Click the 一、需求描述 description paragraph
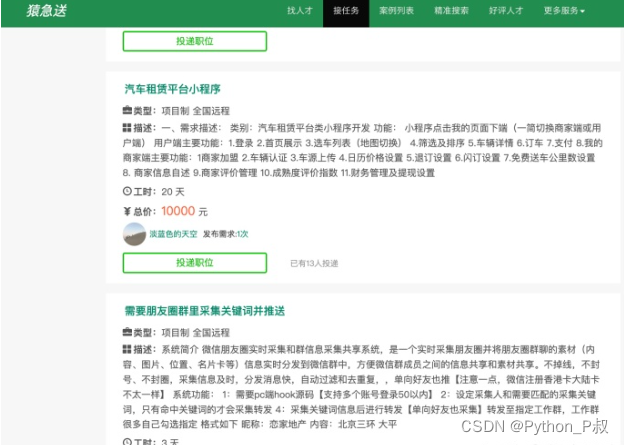Screen dimensions: 624x445 362,150
